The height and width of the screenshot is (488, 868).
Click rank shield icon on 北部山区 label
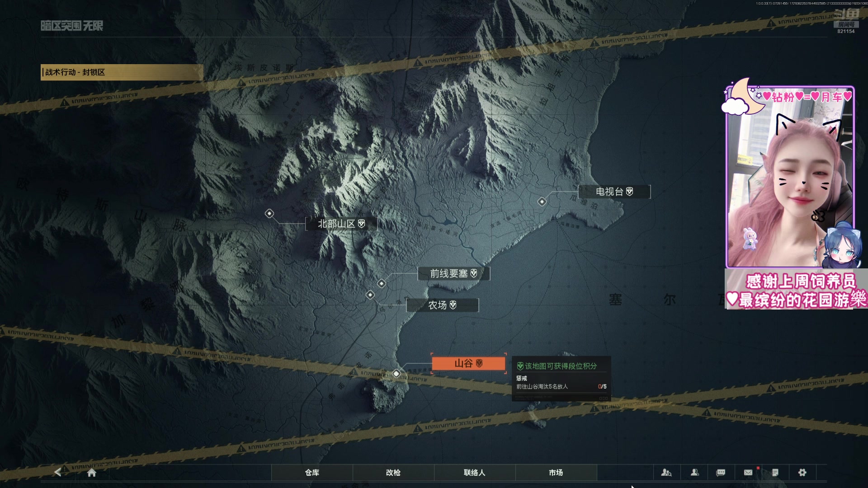click(x=362, y=223)
